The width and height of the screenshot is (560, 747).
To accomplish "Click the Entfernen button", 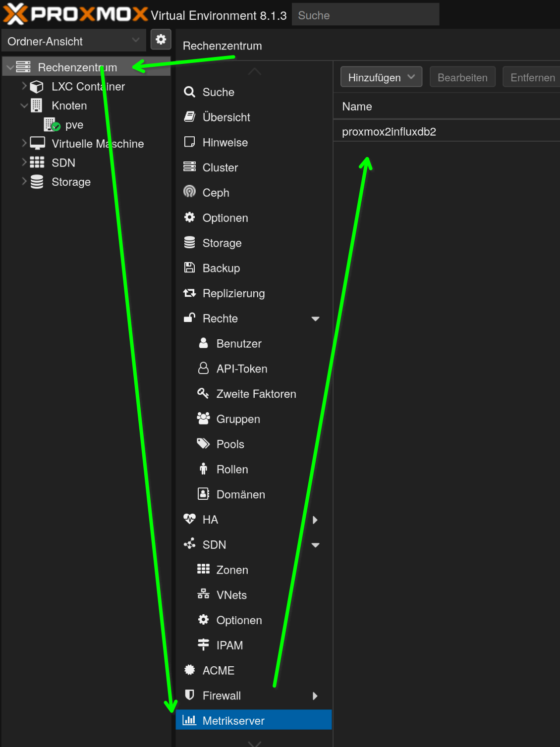I will pyautogui.click(x=532, y=77).
